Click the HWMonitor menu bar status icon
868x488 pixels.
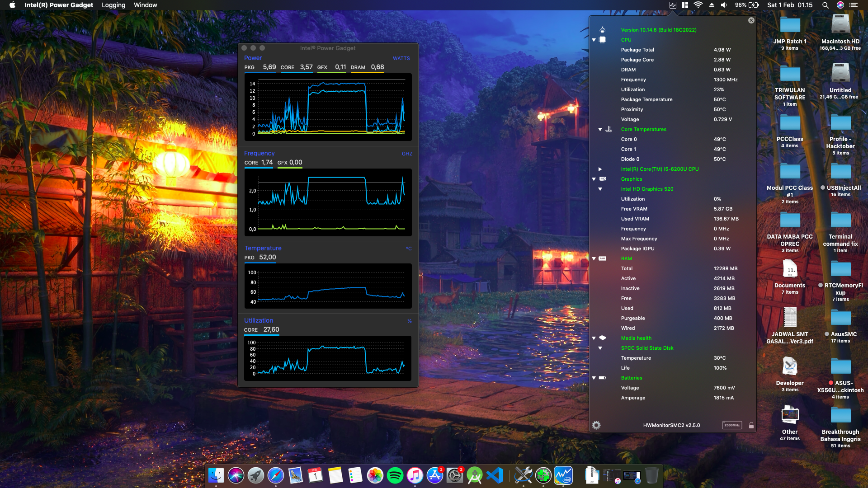[x=673, y=5]
